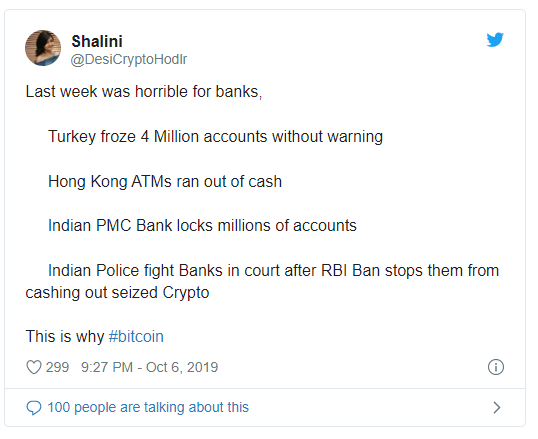The width and height of the screenshot is (538, 439).
Task: Click the 9:27 PM - Oct 6, 2019 timestamp
Action: [x=149, y=367]
